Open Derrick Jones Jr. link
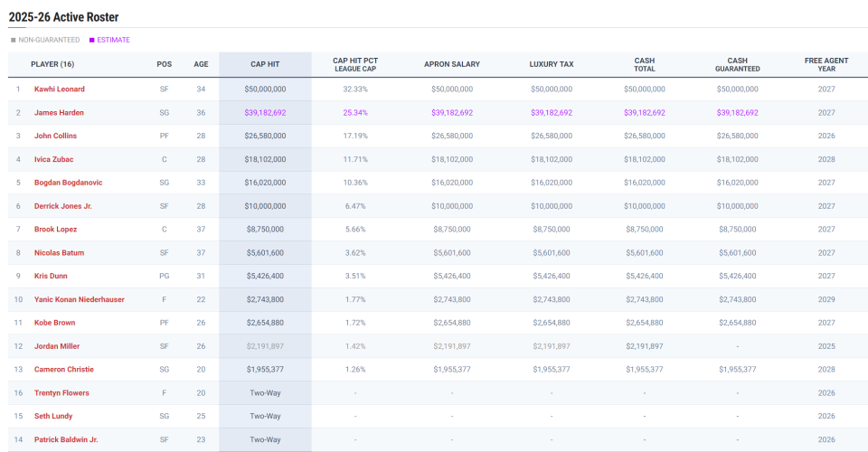 coord(63,206)
